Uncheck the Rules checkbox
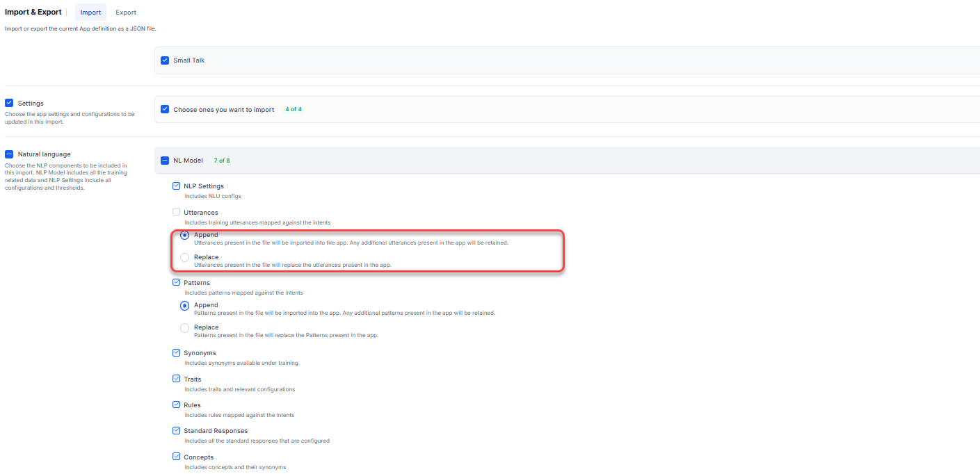The height and width of the screenshot is (474, 980). point(176,404)
